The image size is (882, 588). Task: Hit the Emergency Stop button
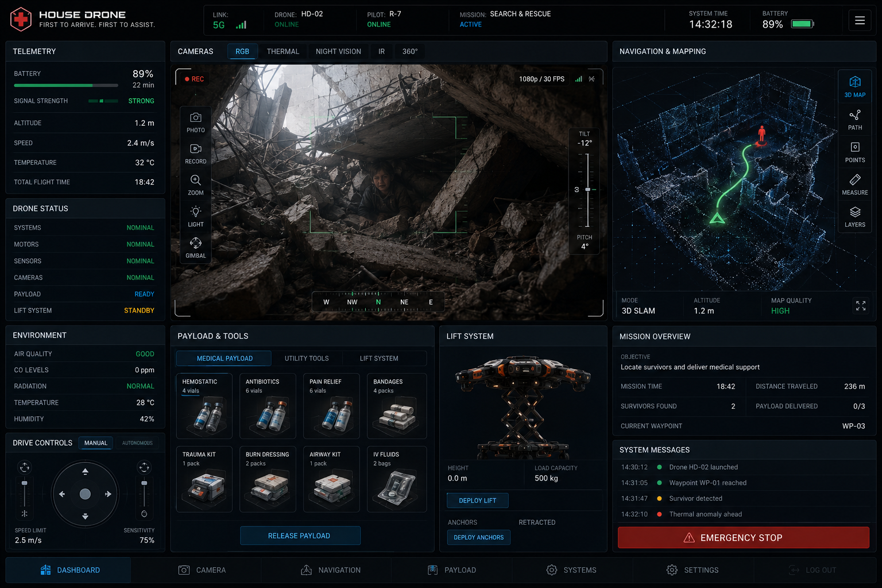(744, 538)
